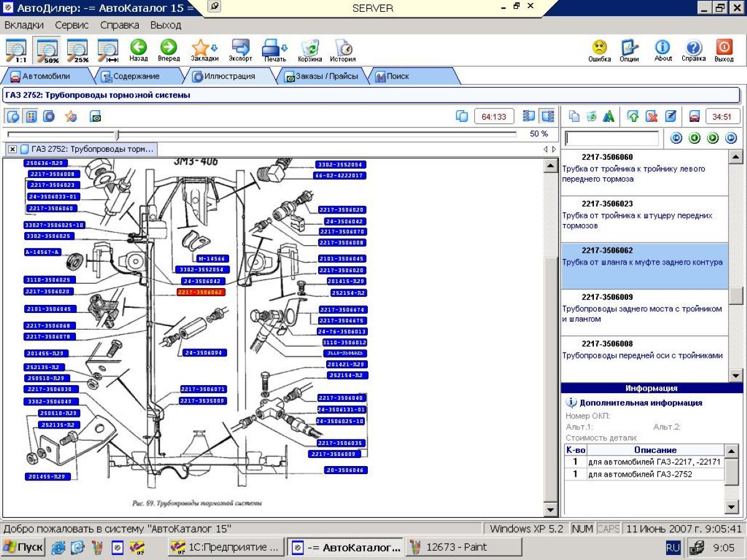Jump to the last part in the list
Image resolution: width=747 pixels, height=560 pixels.
coord(731,138)
